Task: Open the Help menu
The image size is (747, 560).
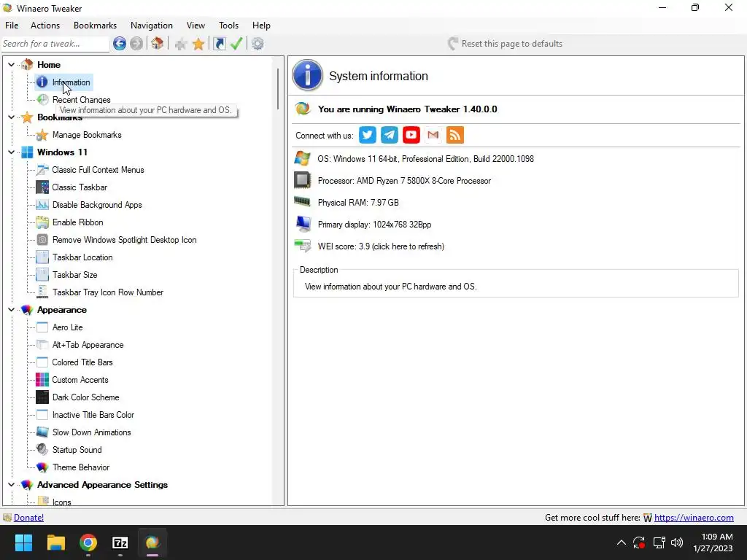Action: [x=261, y=26]
